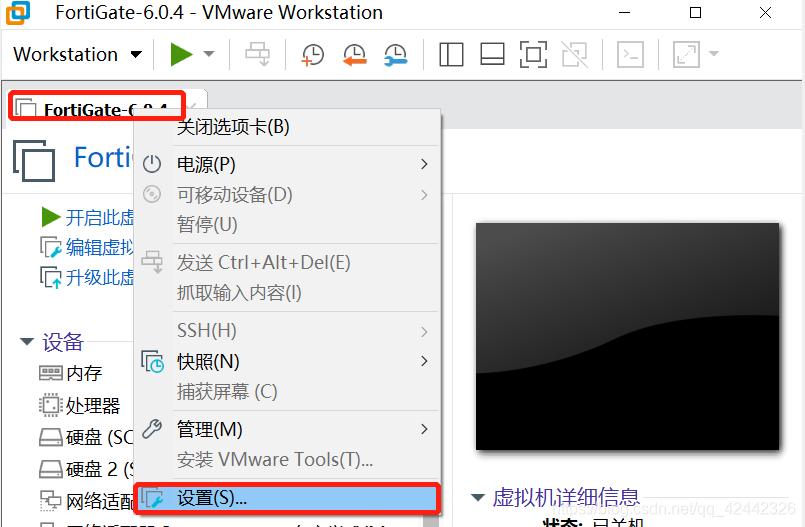Screen dimensions: 805x527
Task: Click the VMware Workstation app icon in title bar
Action: coord(18,13)
